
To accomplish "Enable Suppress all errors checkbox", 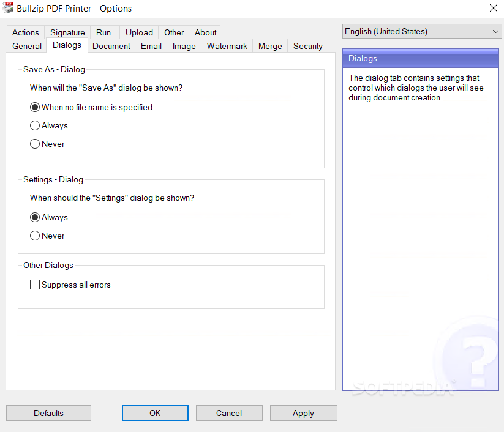I will point(70,285).
